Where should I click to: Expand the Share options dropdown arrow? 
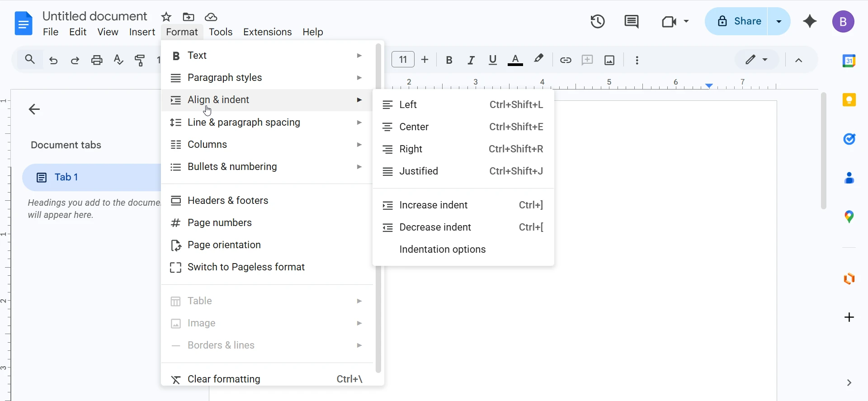(x=779, y=21)
